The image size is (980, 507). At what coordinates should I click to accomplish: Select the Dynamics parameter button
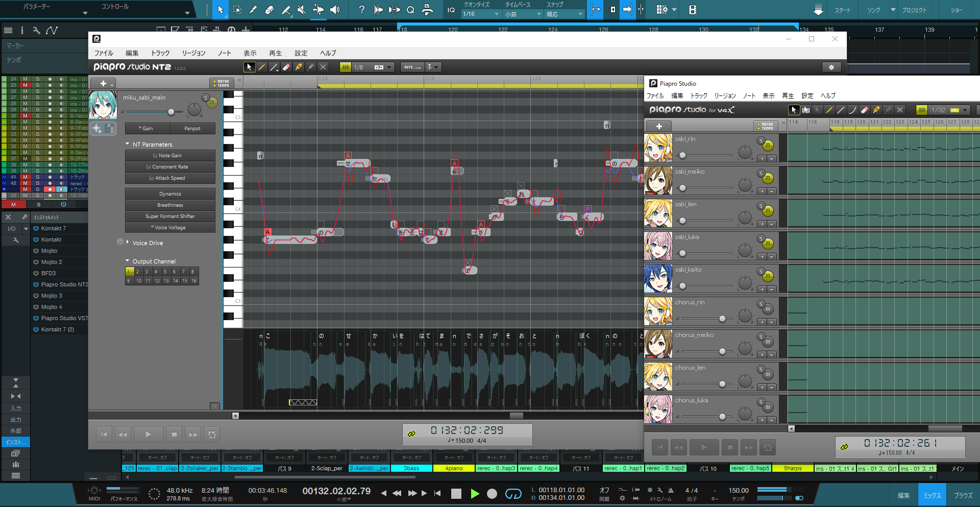coord(170,194)
